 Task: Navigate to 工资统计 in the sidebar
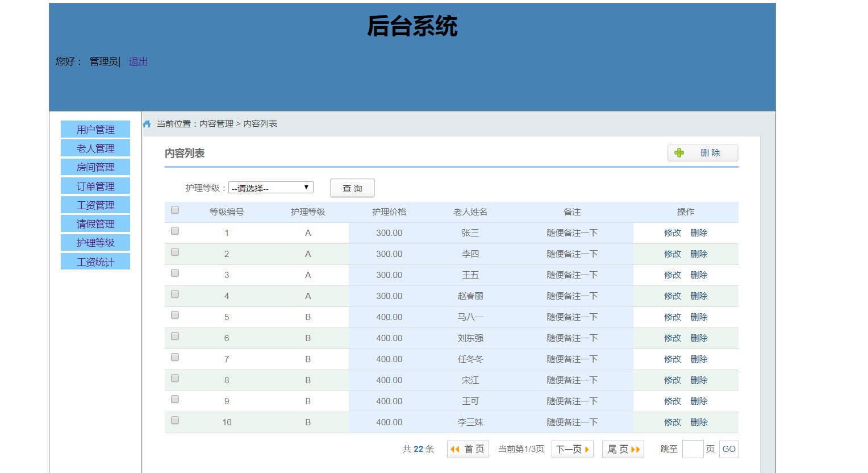click(95, 262)
